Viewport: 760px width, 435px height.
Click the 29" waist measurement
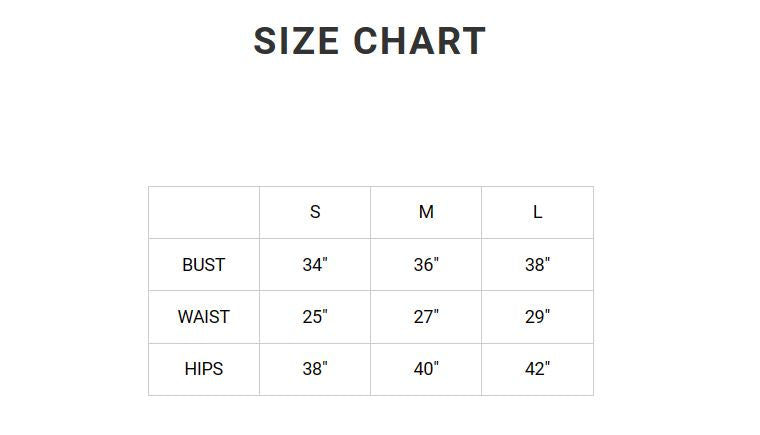click(x=538, y=317)
